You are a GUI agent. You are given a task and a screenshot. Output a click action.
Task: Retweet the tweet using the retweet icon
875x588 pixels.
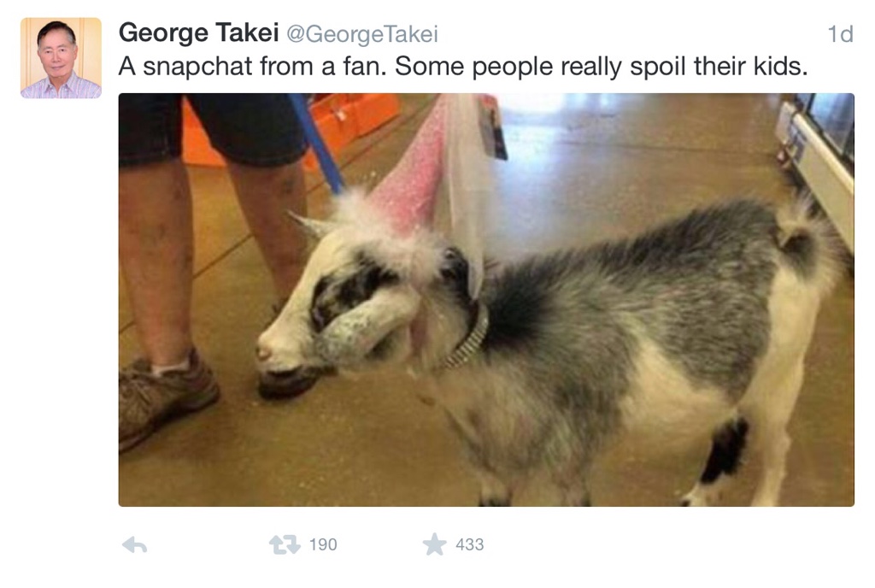pyautogui.click(x=284, y=544)
